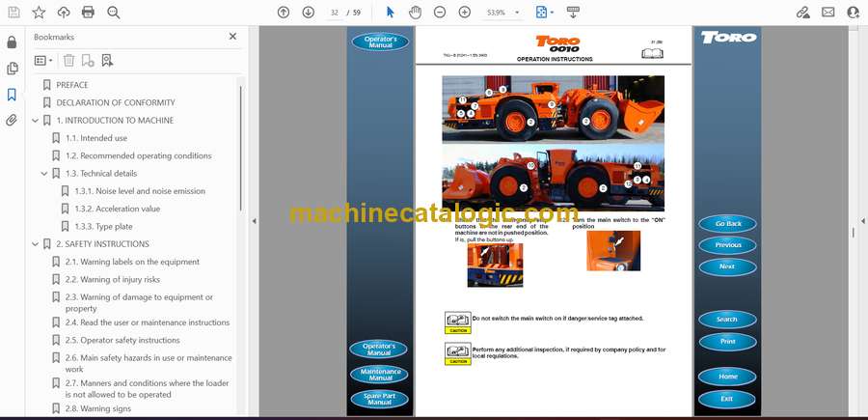Click the find current bookmark icon
This screenshot has height=420, width=868.
[107, 61]
